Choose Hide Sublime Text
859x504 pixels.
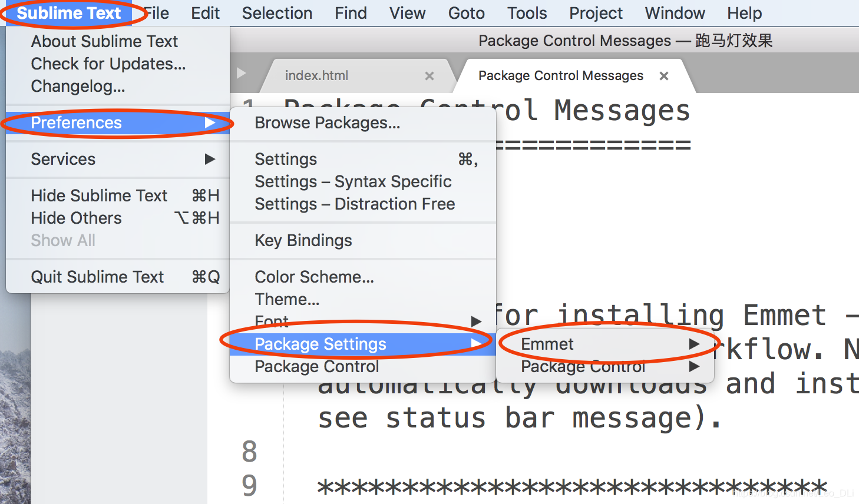click(x=118, y=195)
